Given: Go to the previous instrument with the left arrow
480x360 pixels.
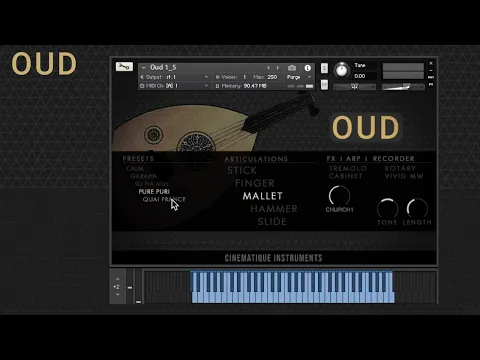Looking at the screenshot, I should [268, 68].
